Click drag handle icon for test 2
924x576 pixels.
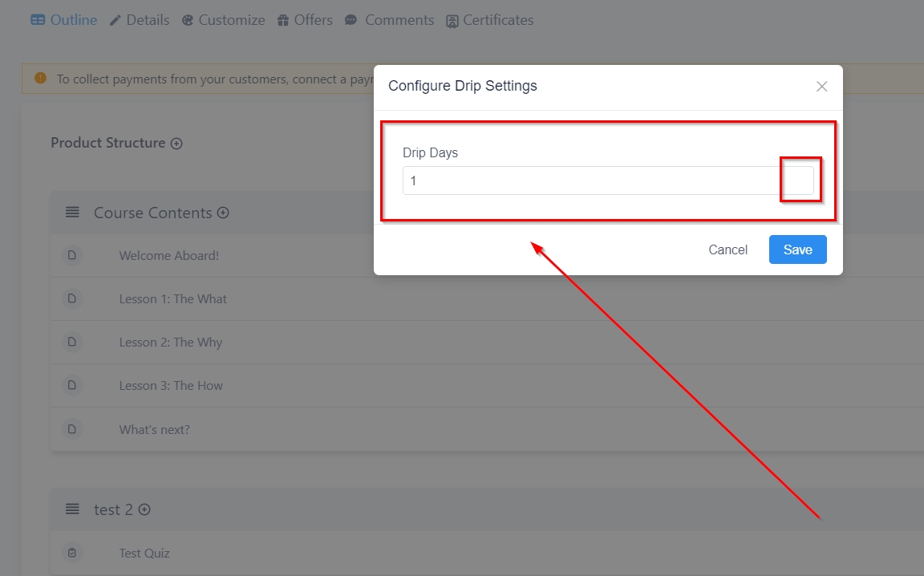click(72, 509)
